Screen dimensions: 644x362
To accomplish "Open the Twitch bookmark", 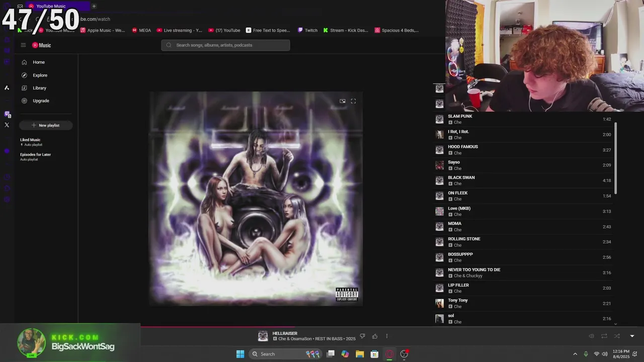I will [x=308, y=30].
